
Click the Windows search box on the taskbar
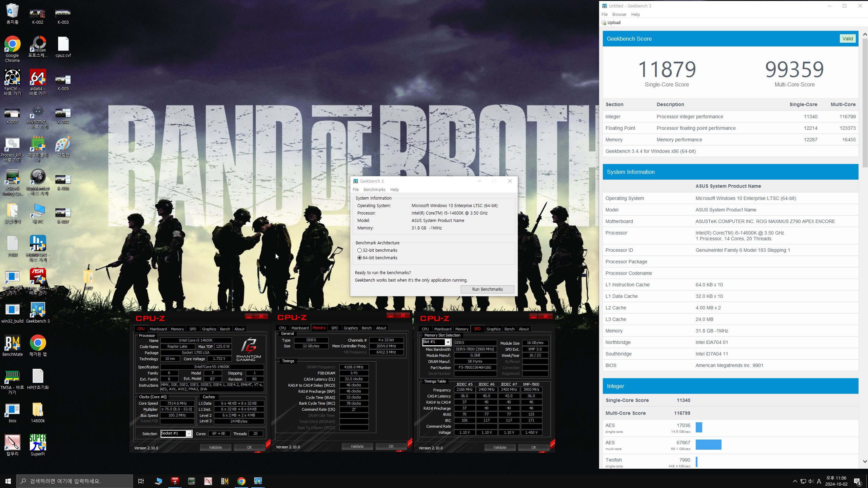75,481
